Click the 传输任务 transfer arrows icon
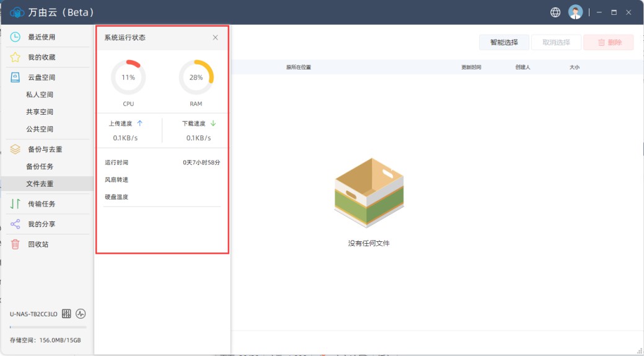The image size is (644, 356). click(15, 204)
